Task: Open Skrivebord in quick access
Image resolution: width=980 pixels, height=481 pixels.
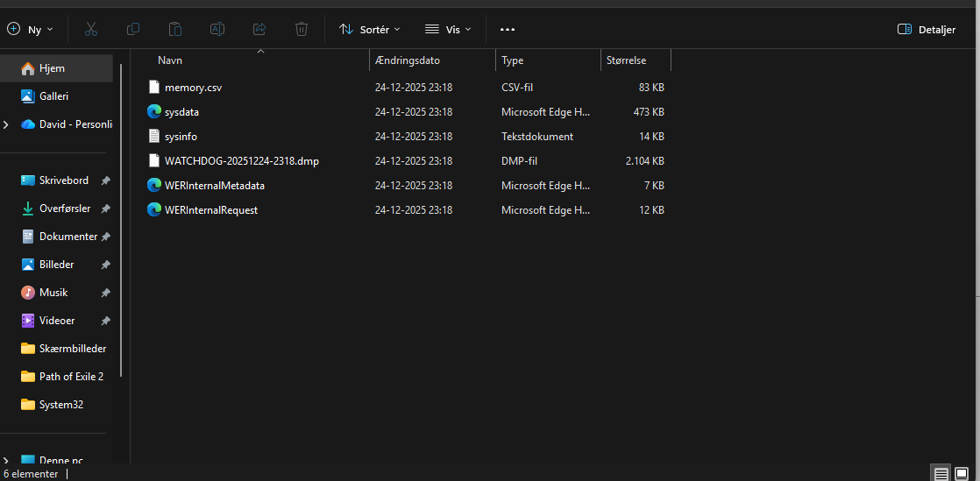Action: point(64,180)
